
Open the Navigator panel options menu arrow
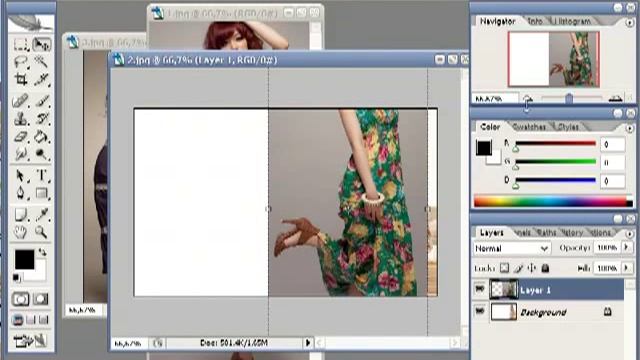[x=629, y=23]
